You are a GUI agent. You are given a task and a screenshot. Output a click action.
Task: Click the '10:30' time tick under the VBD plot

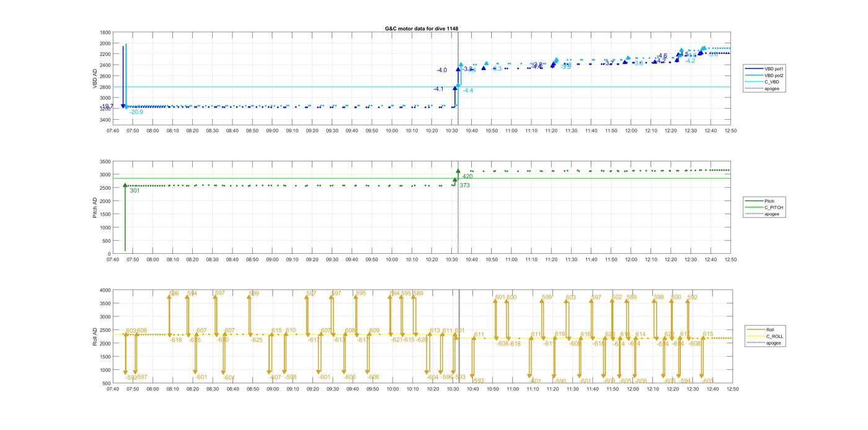453,131
